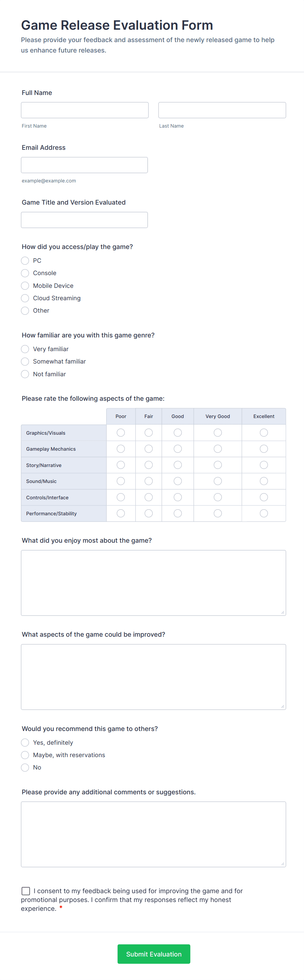Image resolution: width=304 pixels, height=980 pixels.
Task: Select PC as the platform played
Action: [x=25, y=261]
